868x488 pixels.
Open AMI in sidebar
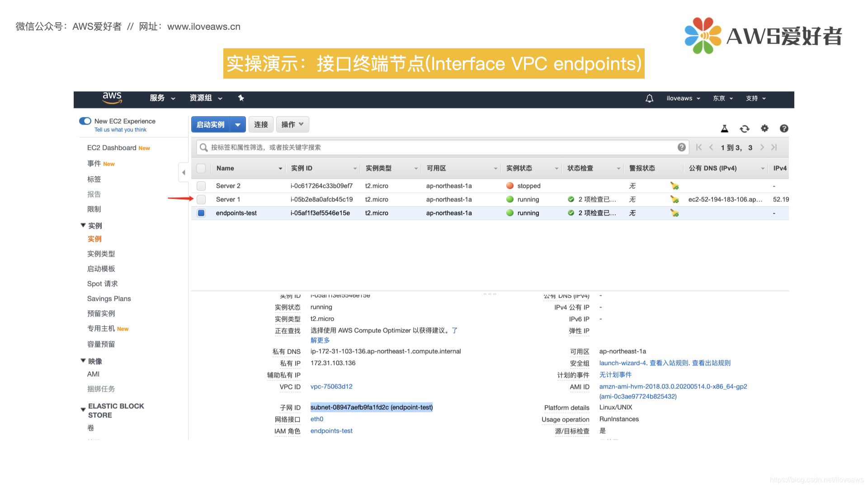click(94, 374)
